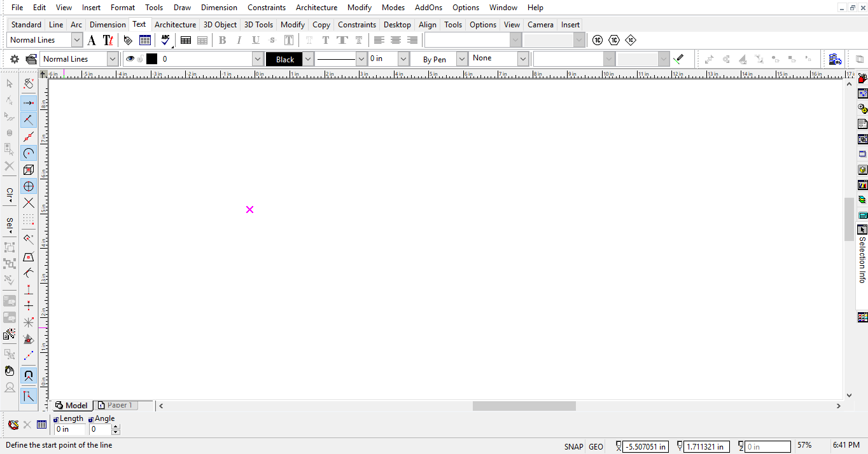This screenshot has width=868, height=454.
Task: Open the 0 in line width dropdown
Action: (403, 59)
